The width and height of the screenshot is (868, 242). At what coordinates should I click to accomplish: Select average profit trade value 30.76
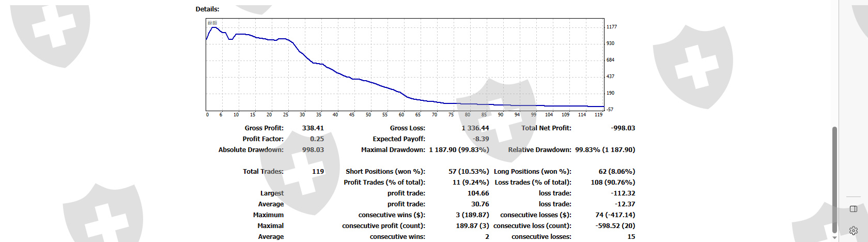480,204
